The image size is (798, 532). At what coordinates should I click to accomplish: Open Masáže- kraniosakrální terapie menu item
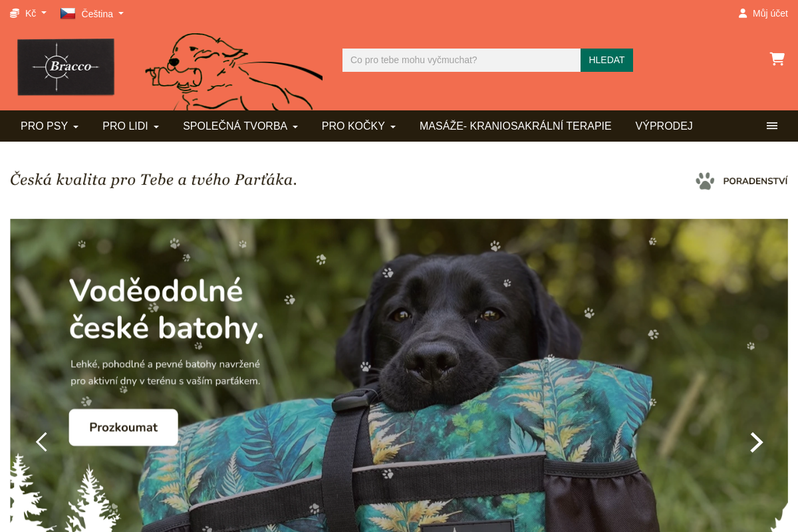(x=515, y=126)
